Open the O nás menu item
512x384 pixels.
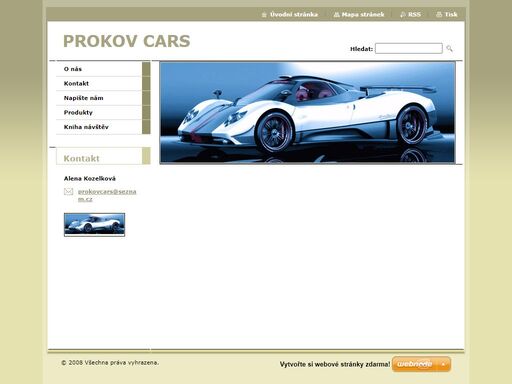(x=99, y=69)
